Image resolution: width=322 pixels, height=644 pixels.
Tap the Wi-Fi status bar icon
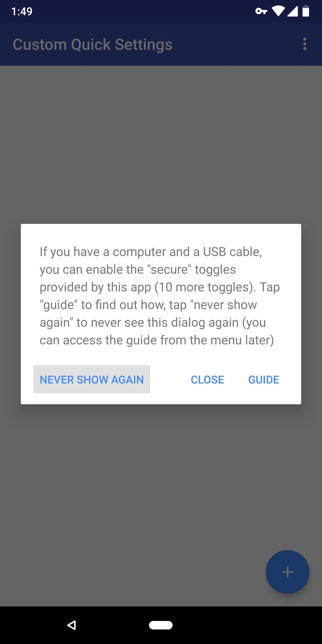coord(278,11)
